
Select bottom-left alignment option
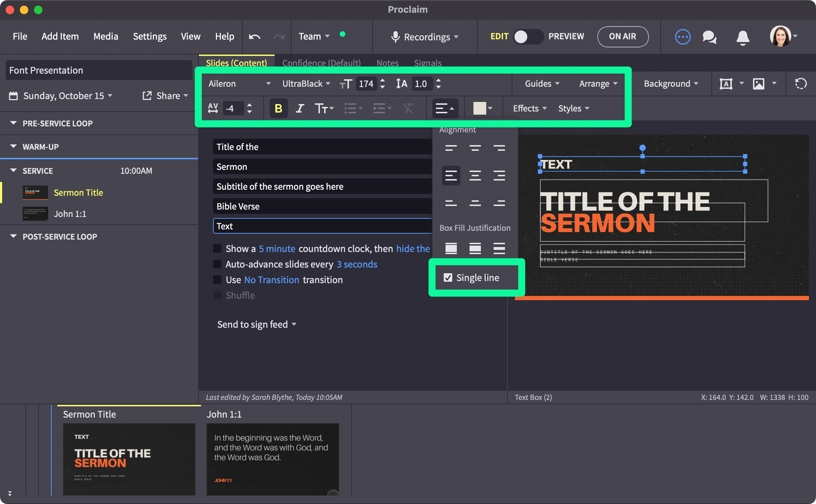click(x=451, y=203)
